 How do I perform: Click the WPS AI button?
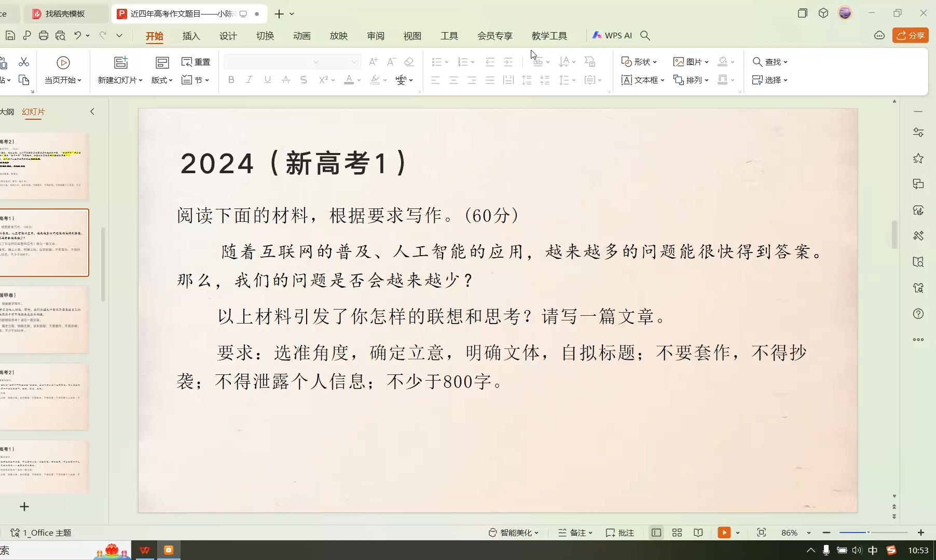pos(612,35)
